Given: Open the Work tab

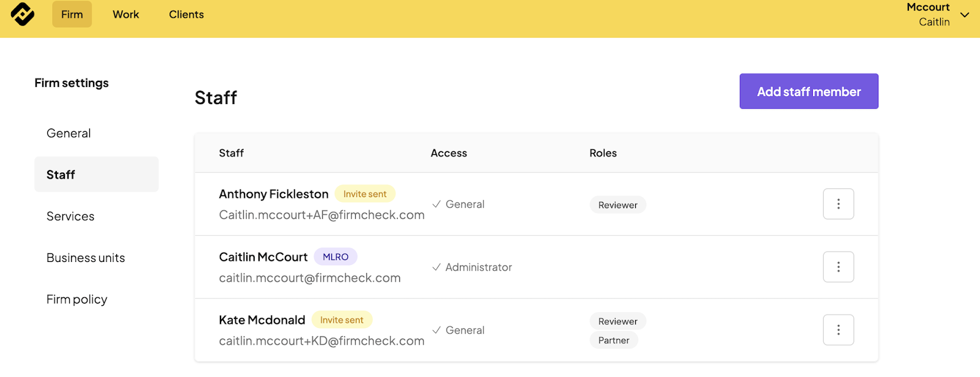Looking at the screenshot, I should tap(126, 15).
